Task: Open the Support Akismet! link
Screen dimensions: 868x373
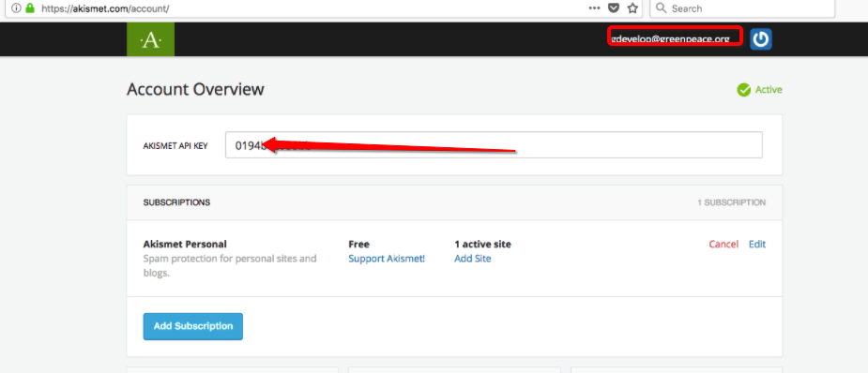Action: click(387, 259)
